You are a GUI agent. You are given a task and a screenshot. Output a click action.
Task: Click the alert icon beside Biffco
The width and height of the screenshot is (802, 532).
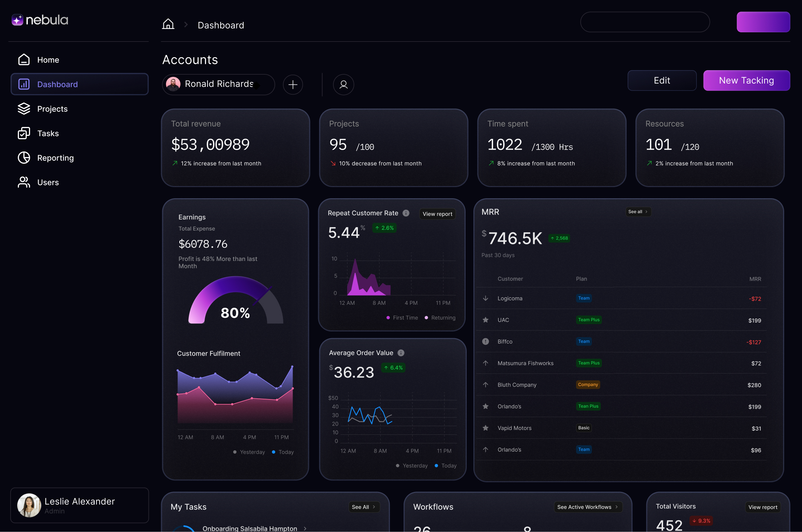[485, 342]
